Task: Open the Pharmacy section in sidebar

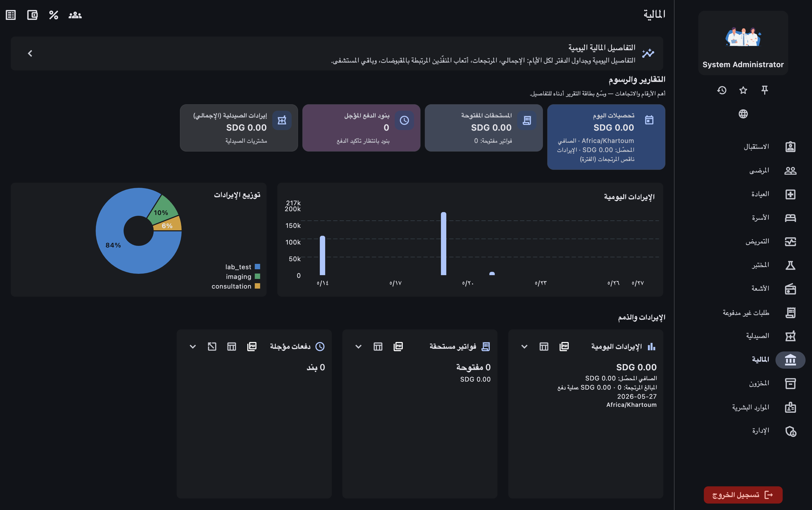Action: tap(771, 336)
